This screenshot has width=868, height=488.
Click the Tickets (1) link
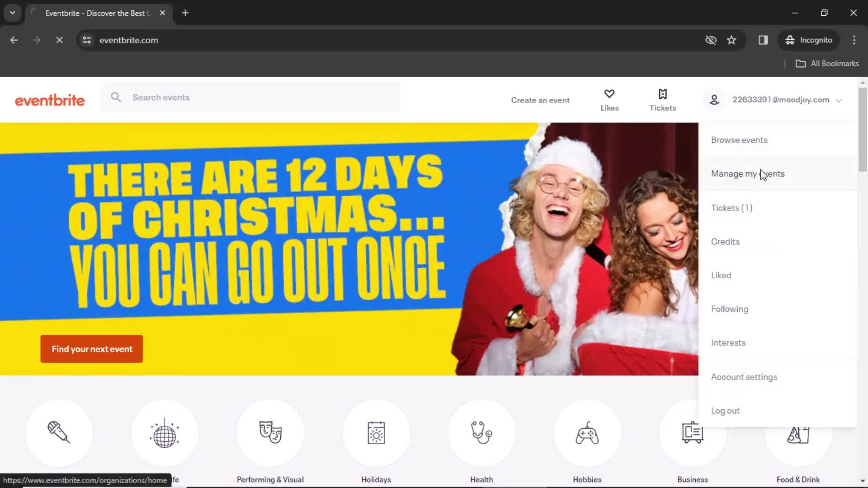click(x=732, y=207)
